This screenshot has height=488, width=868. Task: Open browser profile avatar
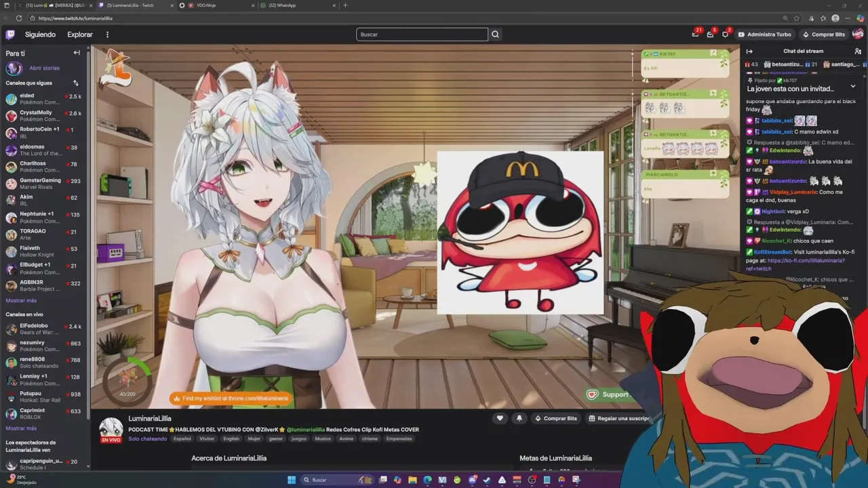pyautogui.click(x=835, y=18)
